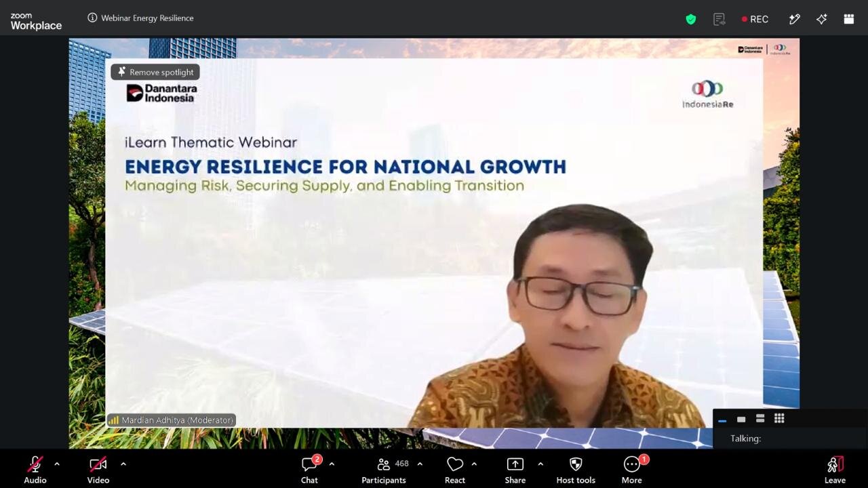
Task: Expand the audio options caret
Action: [x=57, y=464]
